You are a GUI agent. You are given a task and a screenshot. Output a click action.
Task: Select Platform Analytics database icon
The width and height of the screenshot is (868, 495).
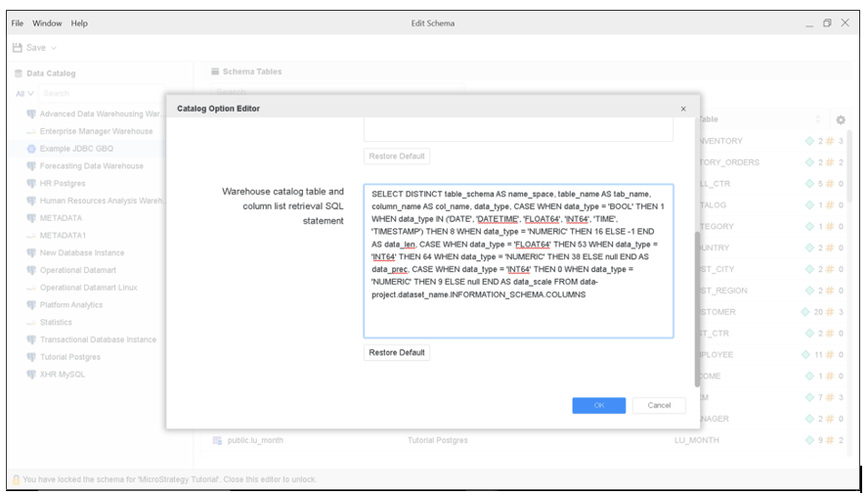[31, 305]
